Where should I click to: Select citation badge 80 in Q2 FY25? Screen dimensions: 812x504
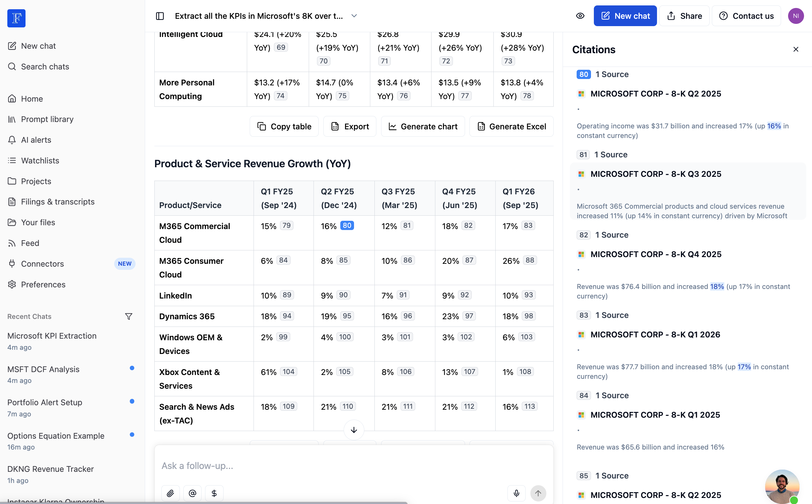[347, 226]
